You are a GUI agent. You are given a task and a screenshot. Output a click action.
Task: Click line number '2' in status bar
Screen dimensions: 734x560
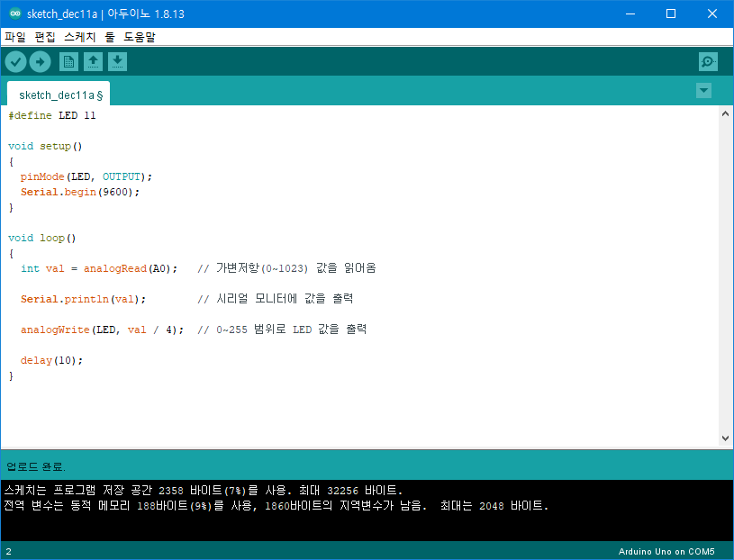point(8,552)
